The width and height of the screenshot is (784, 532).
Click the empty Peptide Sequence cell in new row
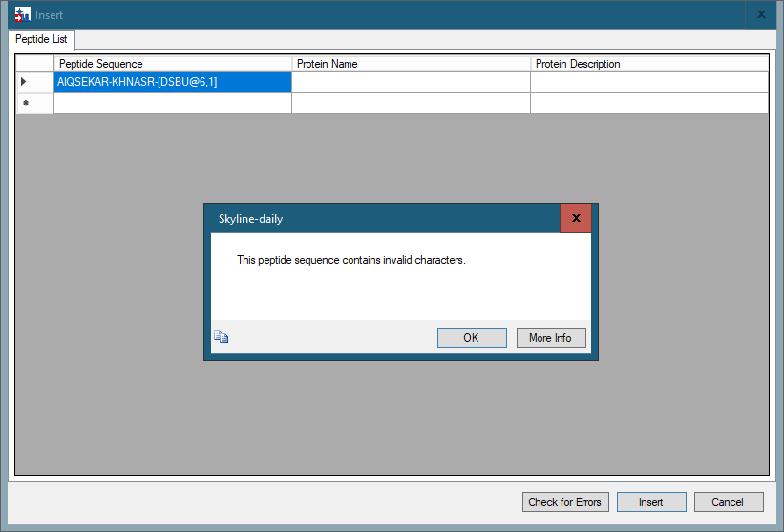tap(172, 103)
